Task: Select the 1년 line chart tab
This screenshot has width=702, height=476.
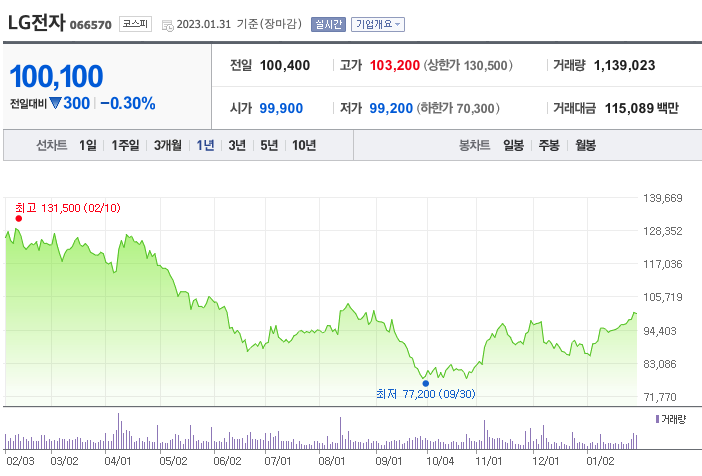Action: tap(205, 145)
